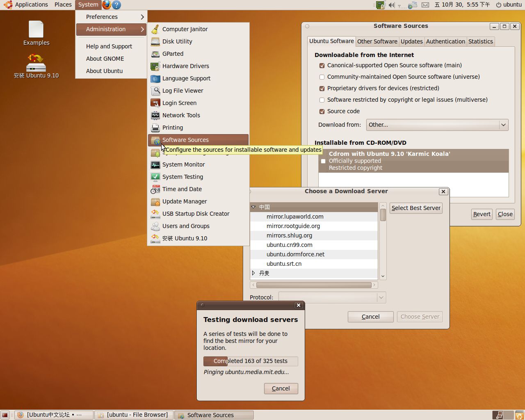The height and width of the screenshot is (420, 525).
Task: Toggle Proprietary drivers restricted checkbox
Action: tap(322, 89)
